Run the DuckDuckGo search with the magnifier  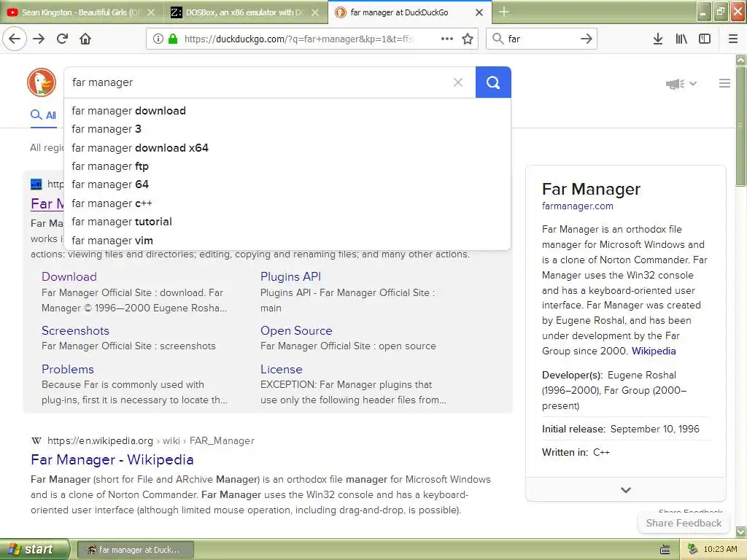tap(493, 82)
